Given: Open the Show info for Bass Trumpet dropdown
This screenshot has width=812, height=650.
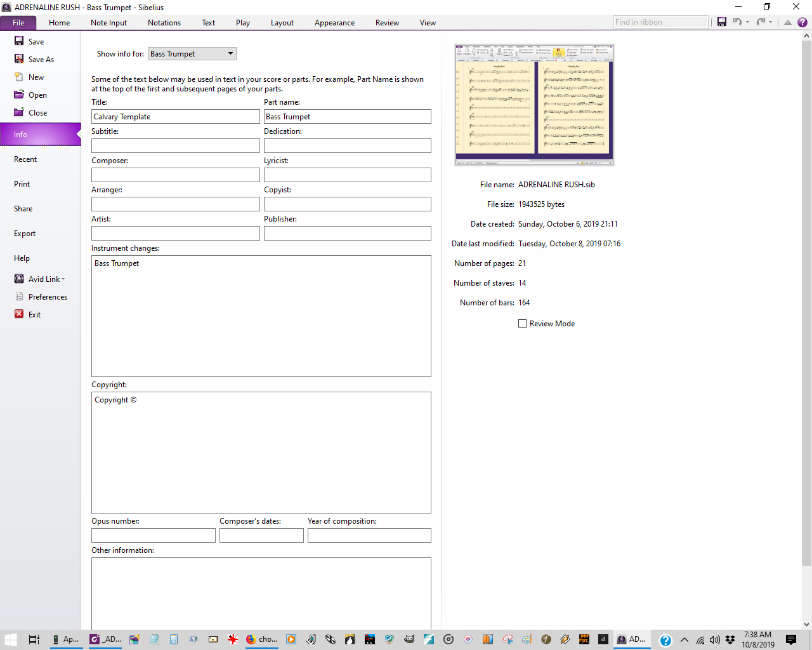Looking at the screenshot, I should coord(192,54).
